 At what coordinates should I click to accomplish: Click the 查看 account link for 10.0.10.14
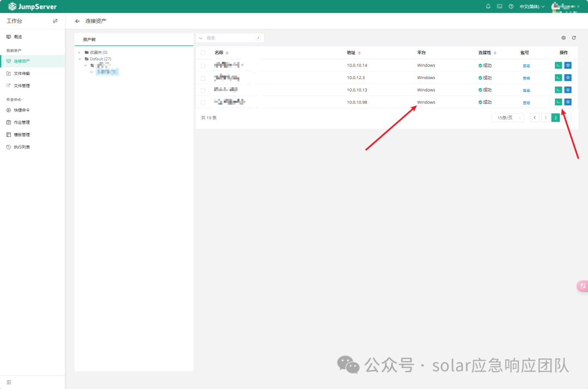pos(526,65)
